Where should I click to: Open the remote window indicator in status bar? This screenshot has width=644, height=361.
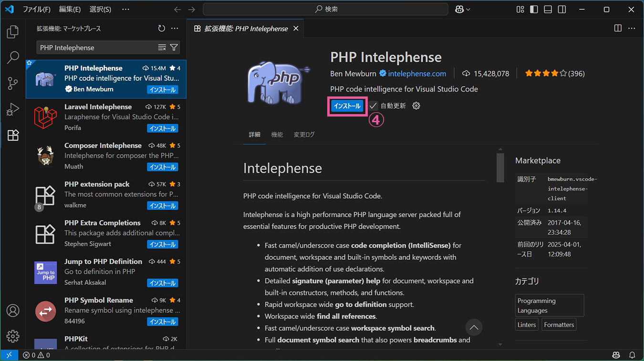9,355
